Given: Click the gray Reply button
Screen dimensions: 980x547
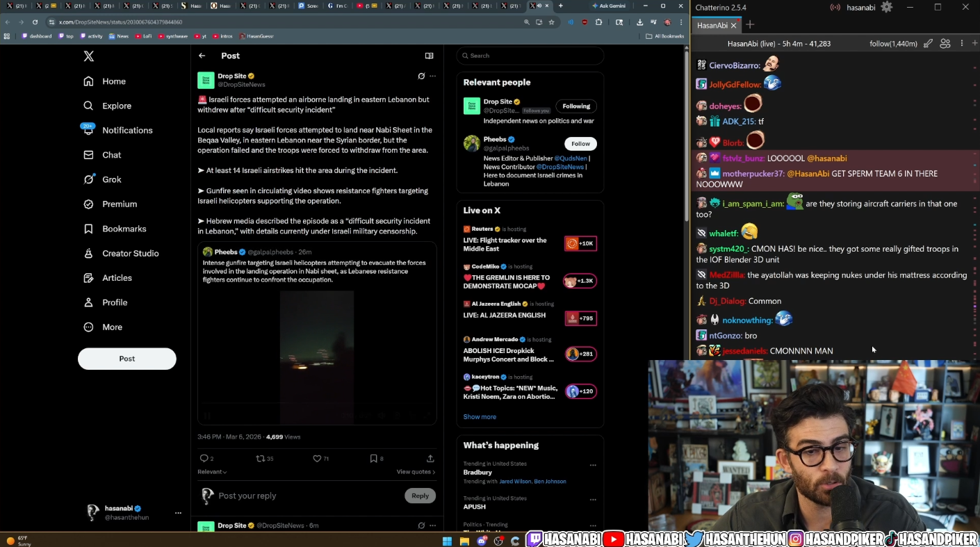Looking at the screenshot, I should pos(420,496).
